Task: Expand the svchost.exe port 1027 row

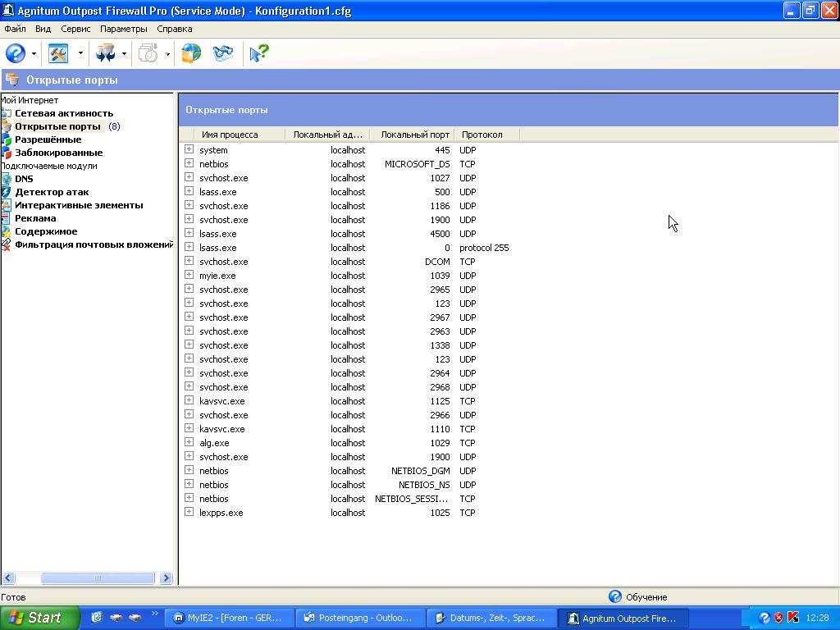Action: point(189,177)
